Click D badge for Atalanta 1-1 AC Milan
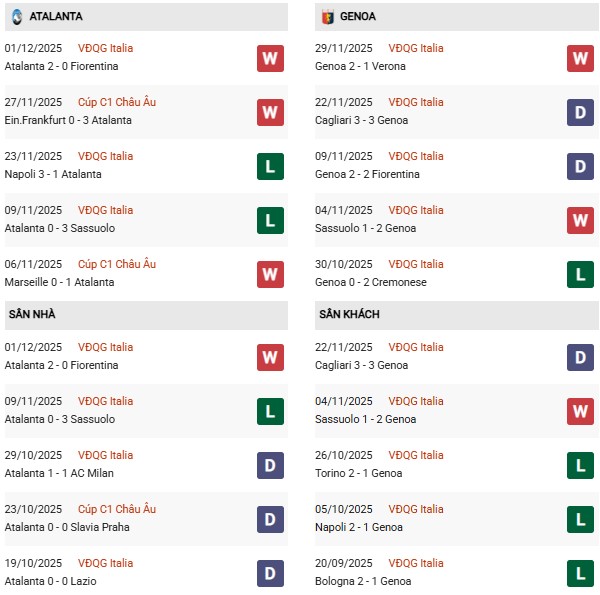Image resolution: width=600 pixels, height=595 pixels. point(270,465)
